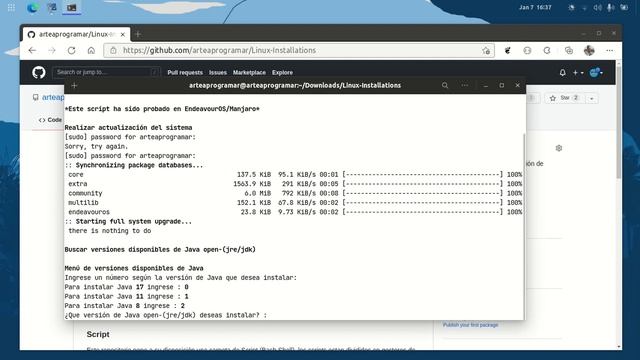This screenshot has height=360, width=640.
Task: Star the repository
Action: click(564, 98)
